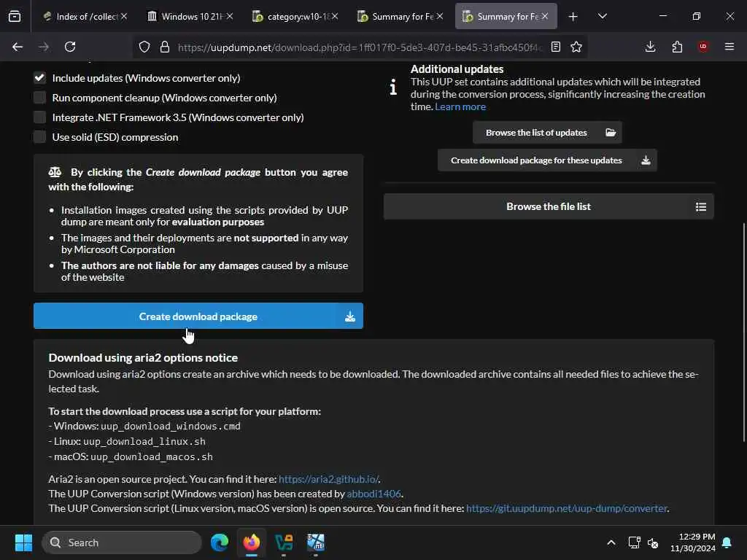
Task: Click the uup_download_macos.sh text
Action: tap(152, 456)
